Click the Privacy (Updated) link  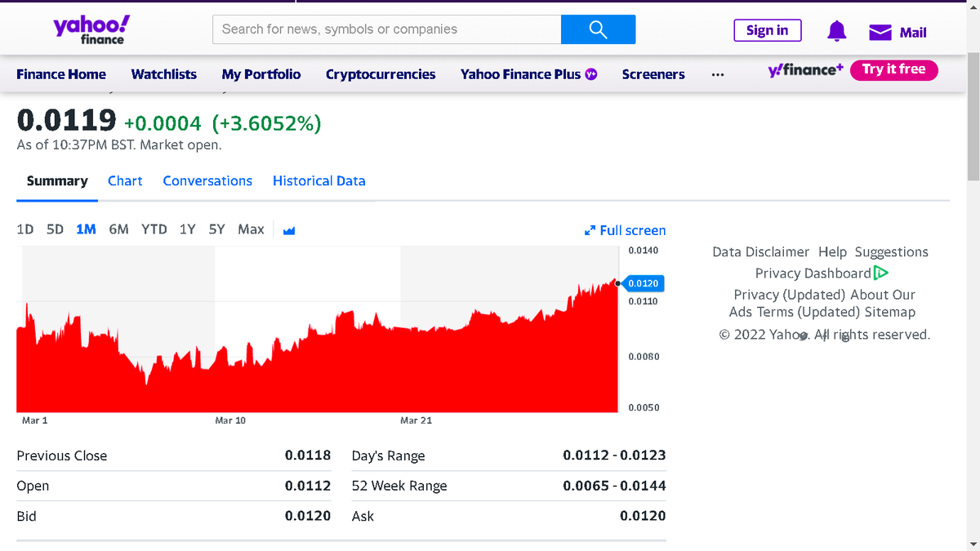tap(789, 295)
